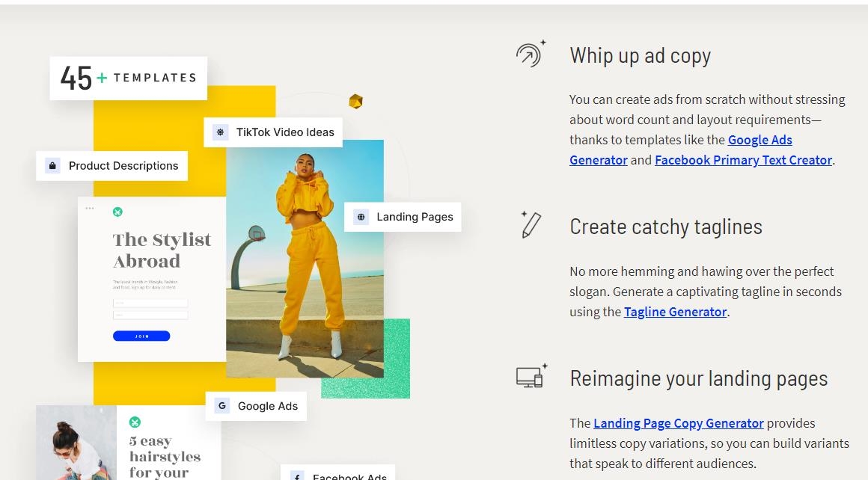Viewport: 868px width, 480px height.
Task: Click the yellow tracksuit model photo
Action: [x=305, y=258]
